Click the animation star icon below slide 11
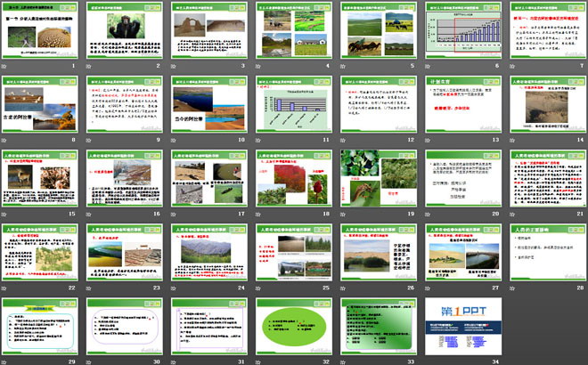This screenshot has width=588, height=365. click(258, 140)
